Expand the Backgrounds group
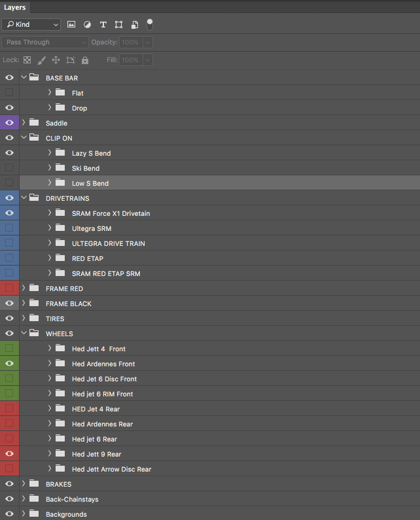Viewport: 420px width, 520px height. 24,513
